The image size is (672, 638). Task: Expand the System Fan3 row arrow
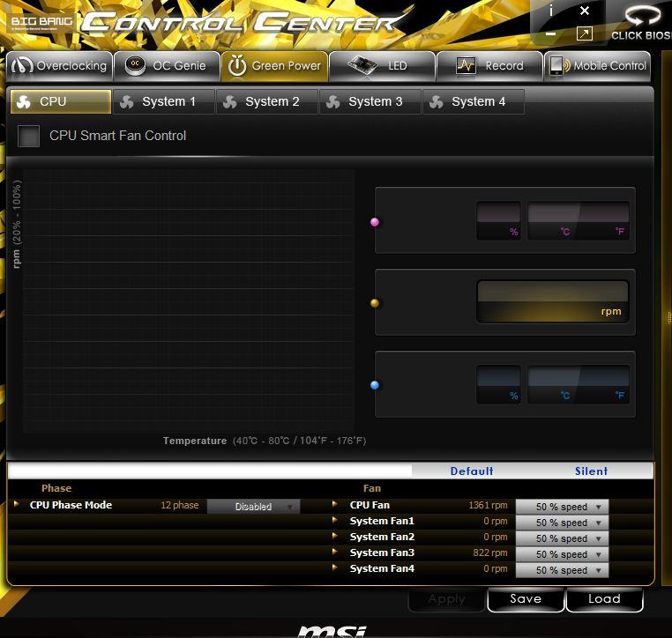[335, 552]
